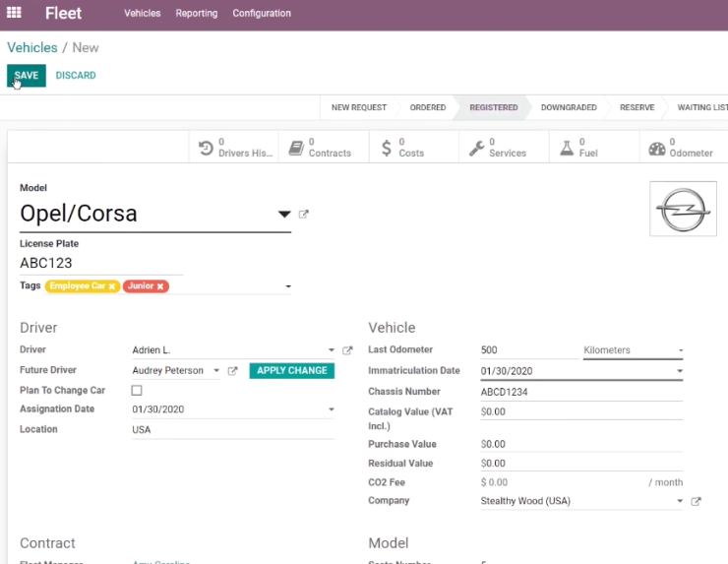Set status to Registered
This screenshot has width=728, height=564.
tap(494, 108)
